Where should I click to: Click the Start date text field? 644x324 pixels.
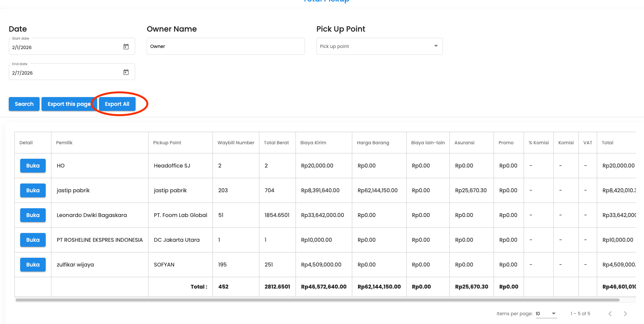point(65,48)
